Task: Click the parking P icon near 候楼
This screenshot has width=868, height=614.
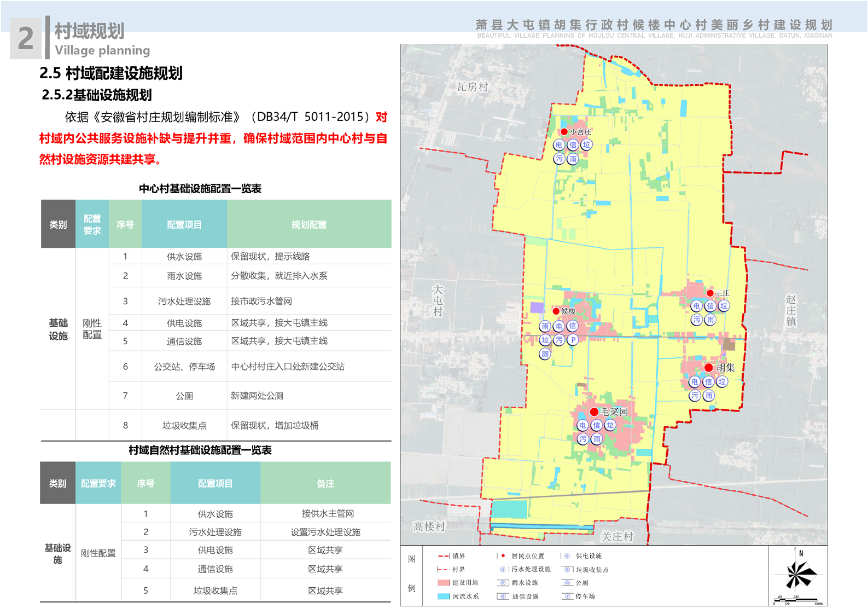Action: point(573,340)
